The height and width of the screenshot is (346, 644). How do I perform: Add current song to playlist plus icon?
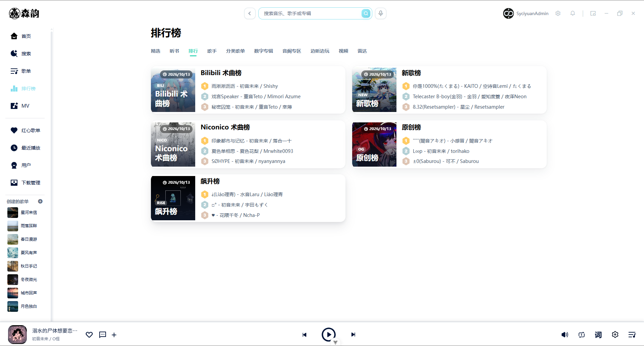coord(114,335)
